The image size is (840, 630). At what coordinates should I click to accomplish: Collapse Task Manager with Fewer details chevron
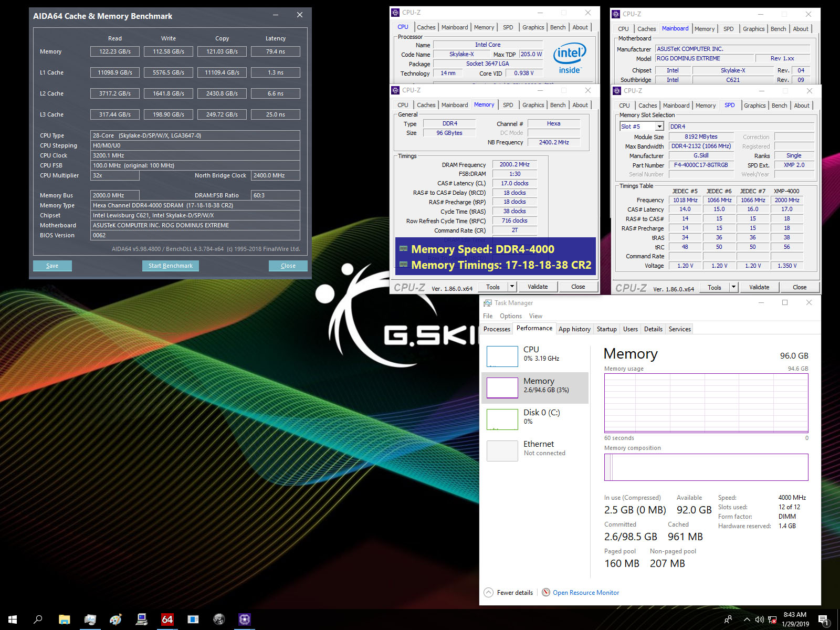point(488,592)
